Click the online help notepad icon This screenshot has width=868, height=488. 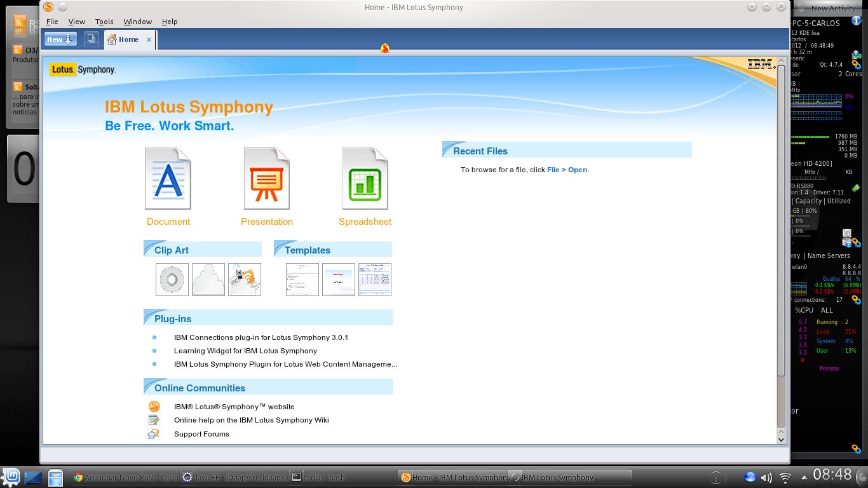[154, 420]
